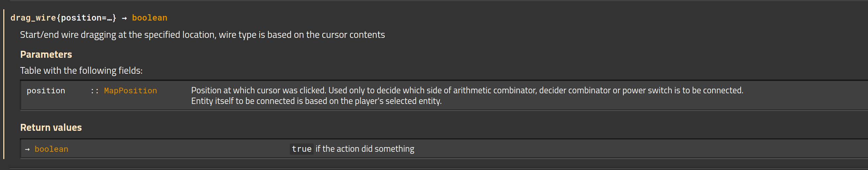Viewport: 868px width, 170px height.
Task: Click the 'Entity itself to be connected' sentence
Action: [x=316, y=101]
